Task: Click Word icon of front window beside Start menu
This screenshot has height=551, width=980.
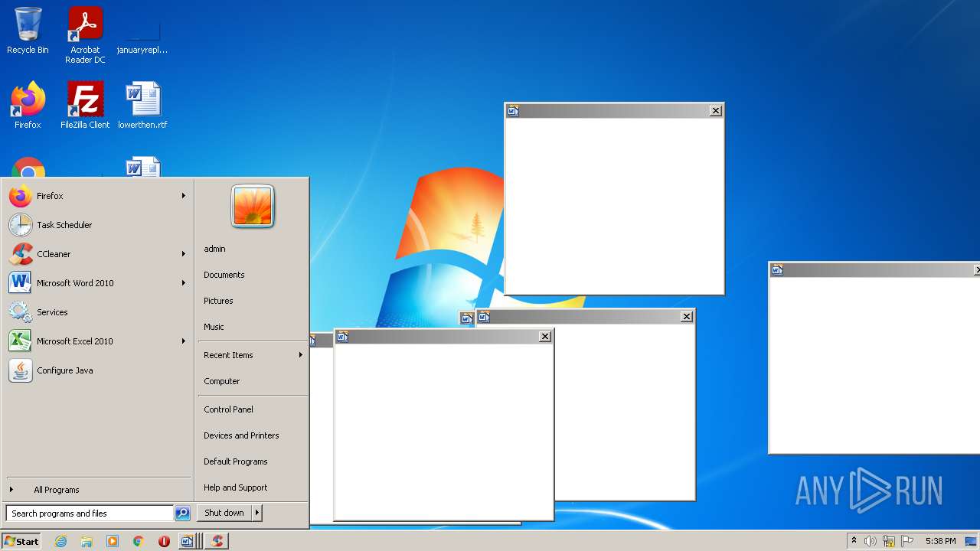Action: point(342,337)
